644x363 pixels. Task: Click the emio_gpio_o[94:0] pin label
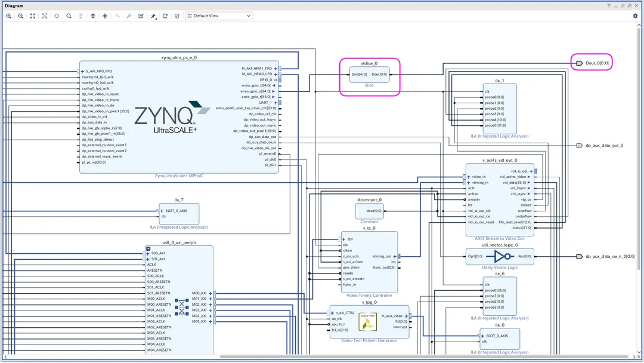tap(255, 91)
